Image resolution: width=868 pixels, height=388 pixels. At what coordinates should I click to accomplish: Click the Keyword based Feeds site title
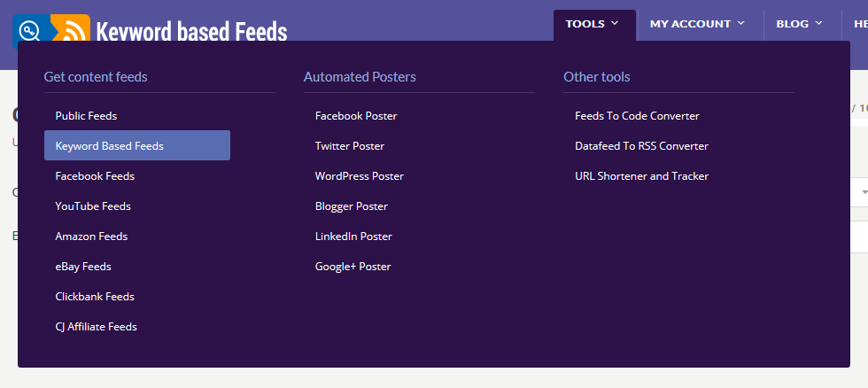pos(191,31)
